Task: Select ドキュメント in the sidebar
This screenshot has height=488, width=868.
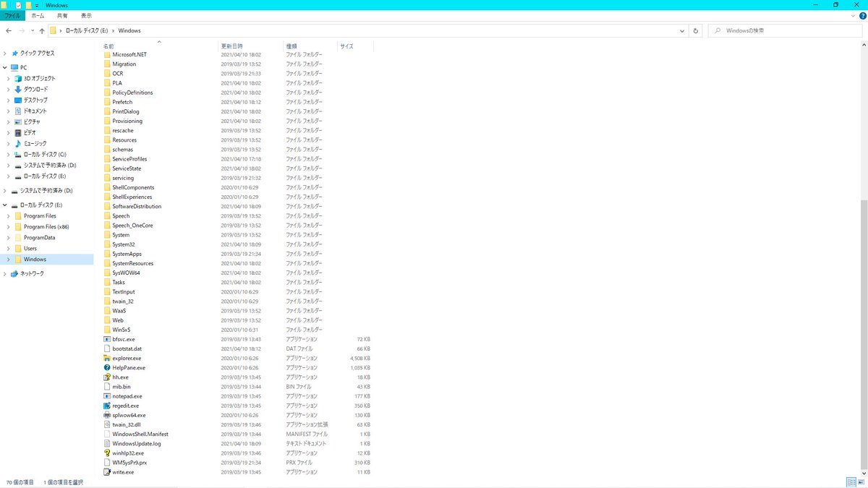Action: pyautogui.click(x=35, y=111)
